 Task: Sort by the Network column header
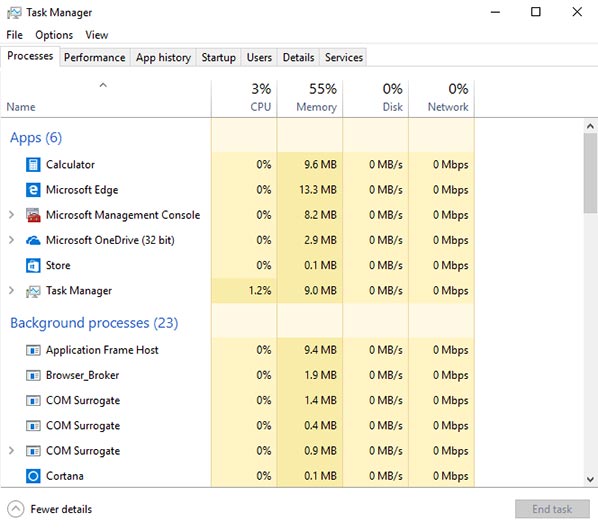pos(442,98)
